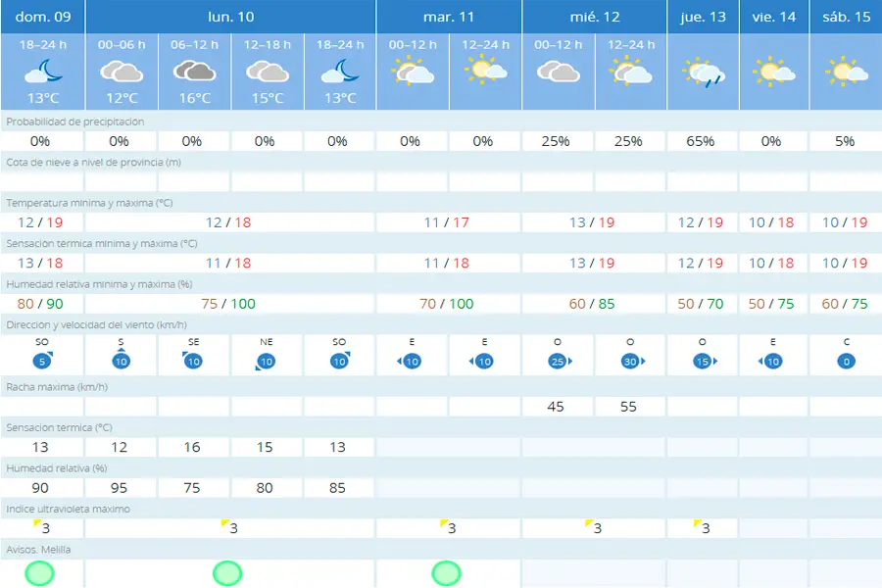Screen dimensions: 882x588
Task: Click the sunny icon for vie. 14
Action: [x=774, y=72]
